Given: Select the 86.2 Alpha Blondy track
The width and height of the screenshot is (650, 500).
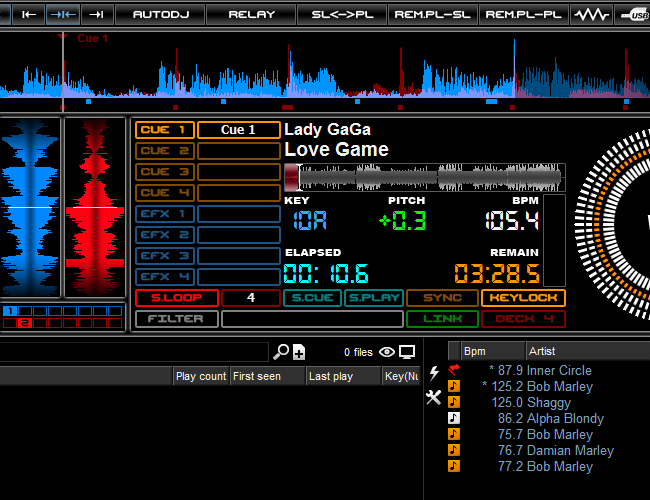Looking at the screenshot, I should pos(551,418).
